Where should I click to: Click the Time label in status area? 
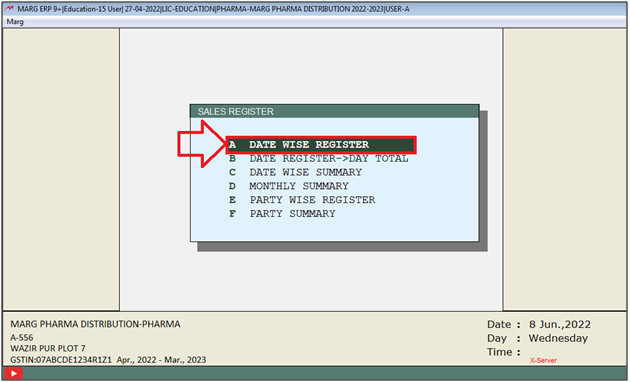click(504, 352)
